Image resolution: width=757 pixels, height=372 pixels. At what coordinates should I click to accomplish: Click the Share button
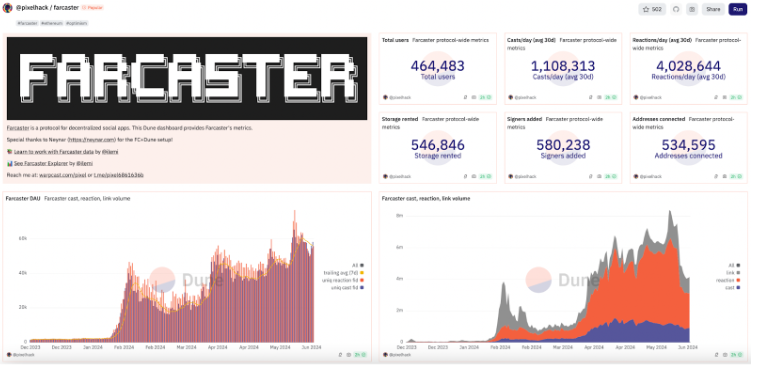(x=714, y=9)
